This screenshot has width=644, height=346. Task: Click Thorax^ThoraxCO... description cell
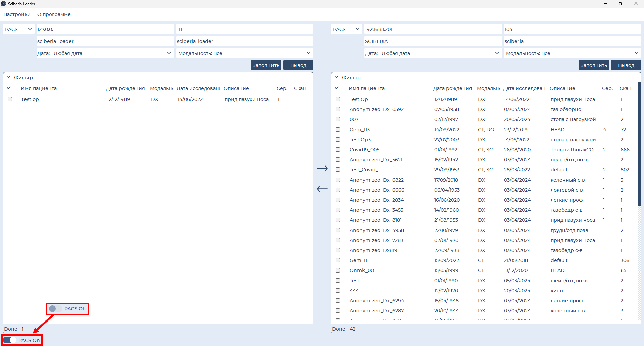tap(574, 150)
